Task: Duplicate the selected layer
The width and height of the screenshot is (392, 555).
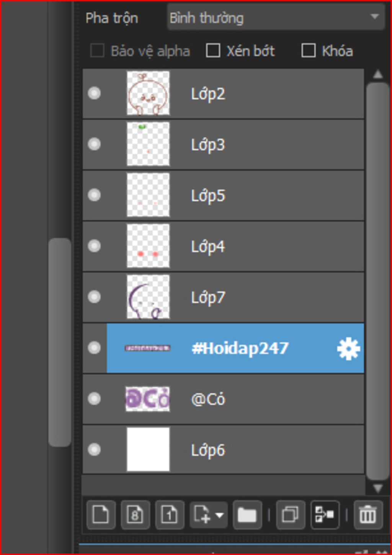Action: point(290,515)
